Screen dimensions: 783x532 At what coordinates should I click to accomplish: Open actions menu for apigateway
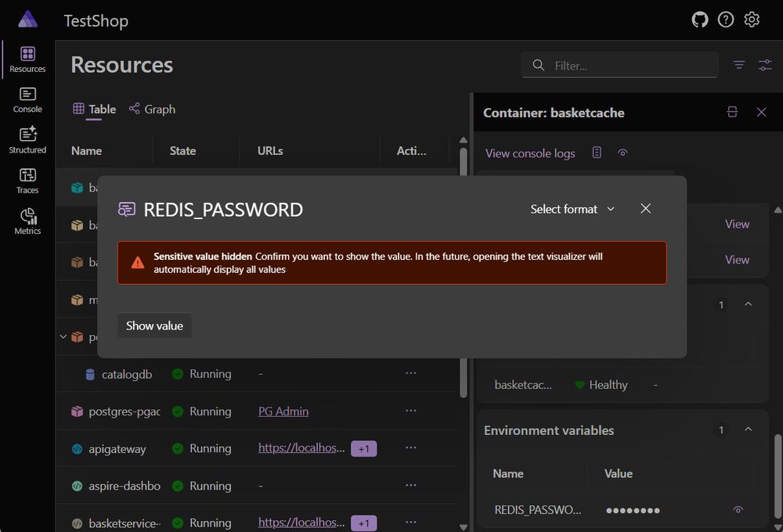click(410, 448)
